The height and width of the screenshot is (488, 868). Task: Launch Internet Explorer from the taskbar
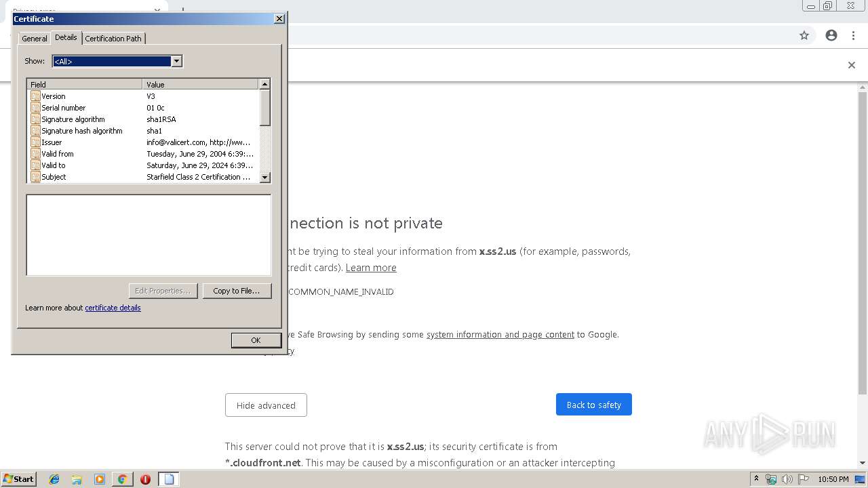pyautogui.click(x=54, y=479)
